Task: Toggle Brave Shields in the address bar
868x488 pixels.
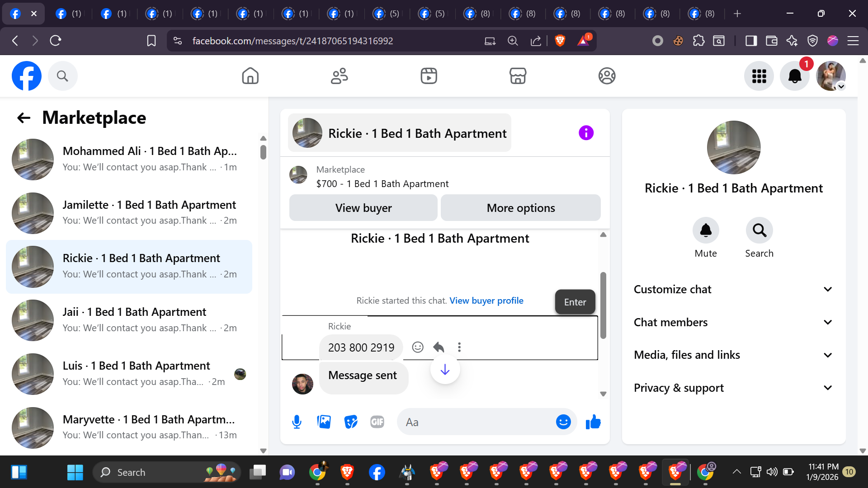Action: [x=560, y=41]
